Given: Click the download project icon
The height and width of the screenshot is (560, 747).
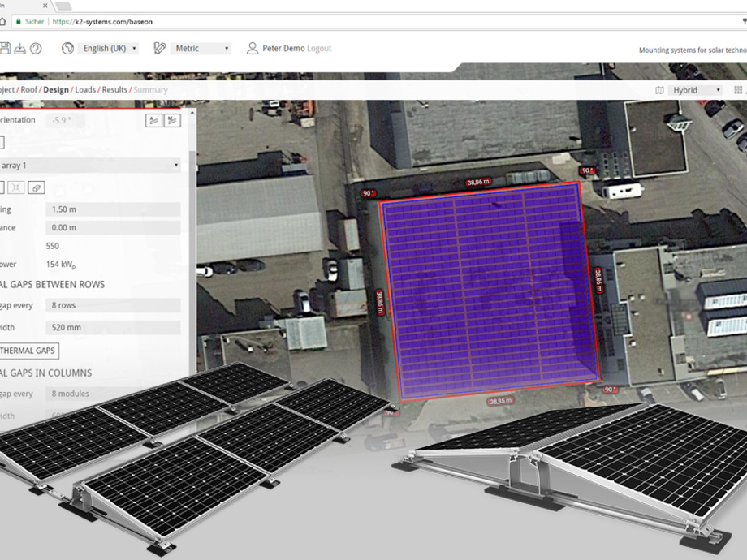Looking at the screenshot, I should [x=20, y=49].
